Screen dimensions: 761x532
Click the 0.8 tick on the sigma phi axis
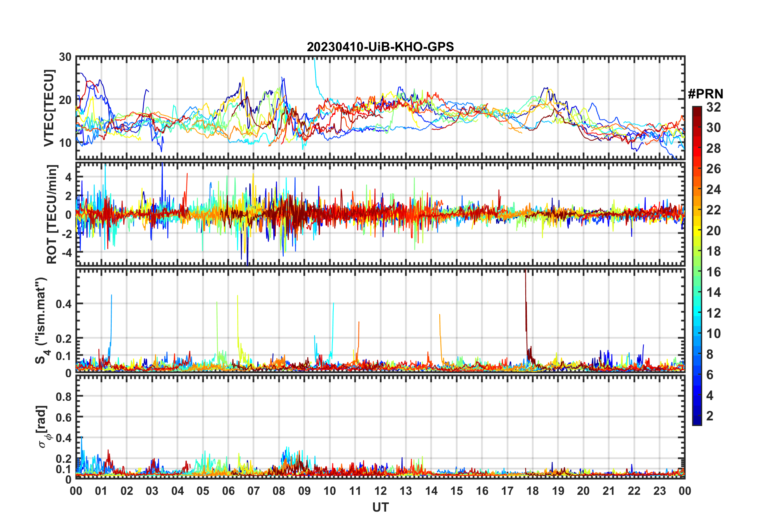(64, 396)
